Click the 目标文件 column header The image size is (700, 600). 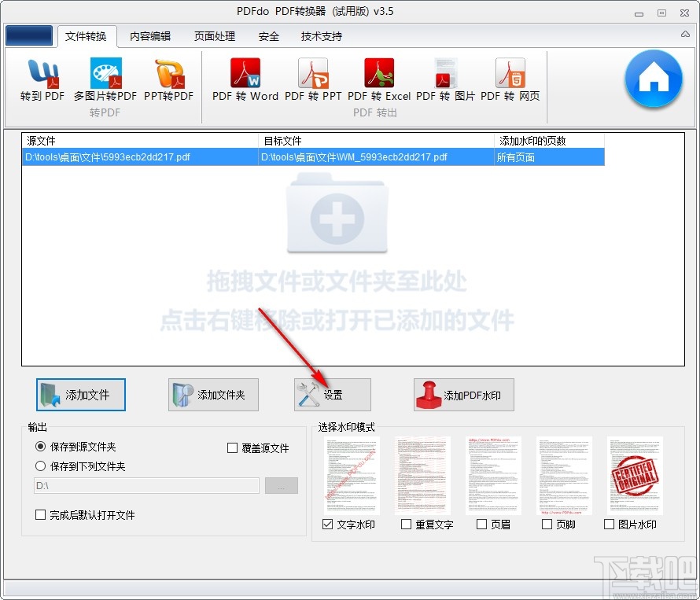coord(376,141)
